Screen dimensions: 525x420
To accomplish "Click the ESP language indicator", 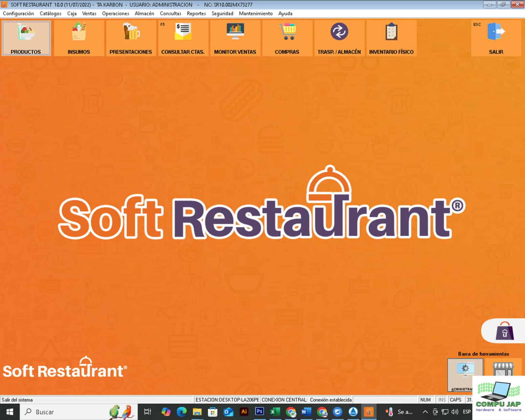I will [x=467, y=412].
